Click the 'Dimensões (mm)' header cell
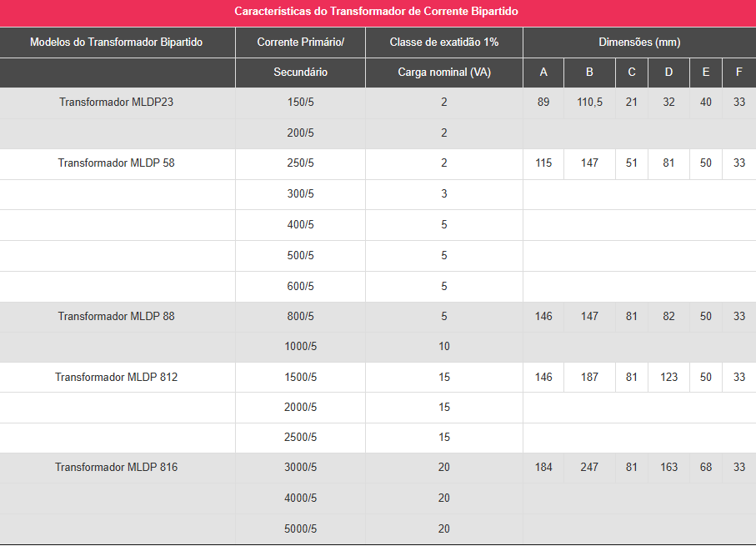The image size is (756, 546). tap(639, 43)
